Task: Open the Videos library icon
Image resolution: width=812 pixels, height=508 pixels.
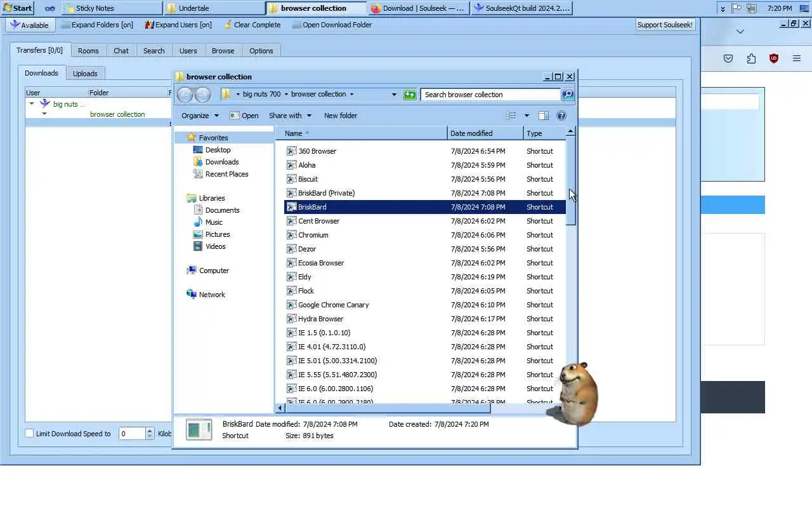Action: [x=198, y=246]
